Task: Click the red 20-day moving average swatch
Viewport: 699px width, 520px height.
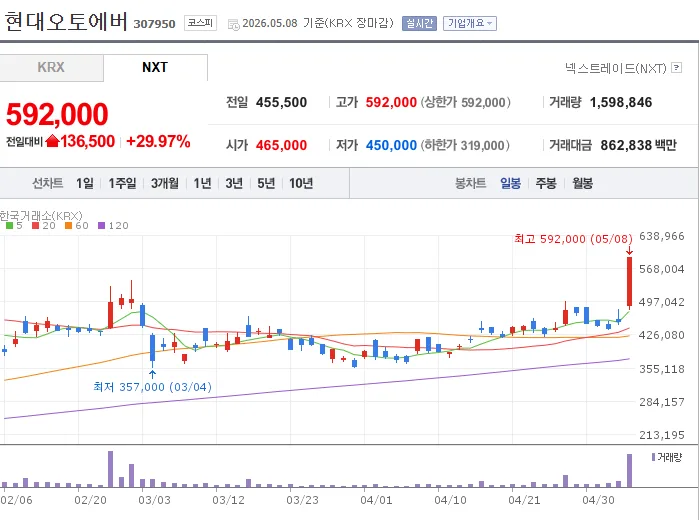Action: pos(36,226)
